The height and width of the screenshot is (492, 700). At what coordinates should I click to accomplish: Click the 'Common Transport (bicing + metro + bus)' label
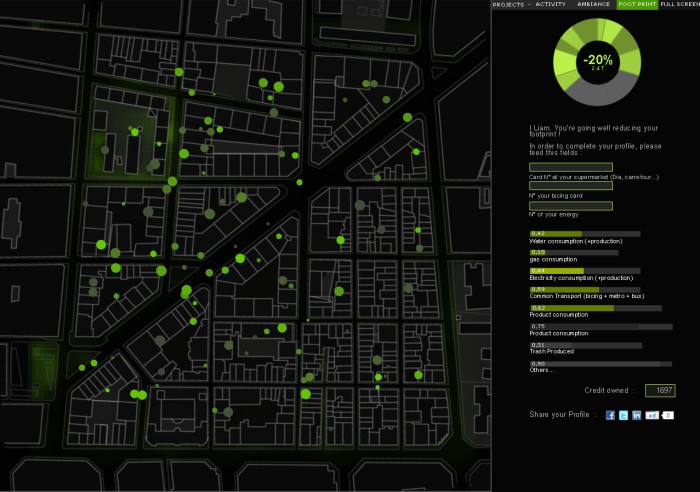pos(587,296)
